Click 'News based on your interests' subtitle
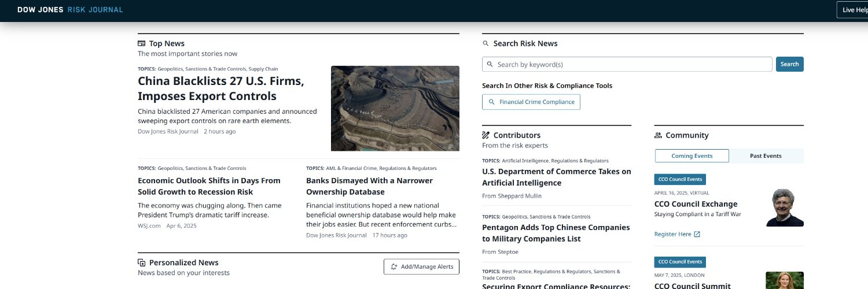This screenshot has height=289, width=868. pos(183,273)
